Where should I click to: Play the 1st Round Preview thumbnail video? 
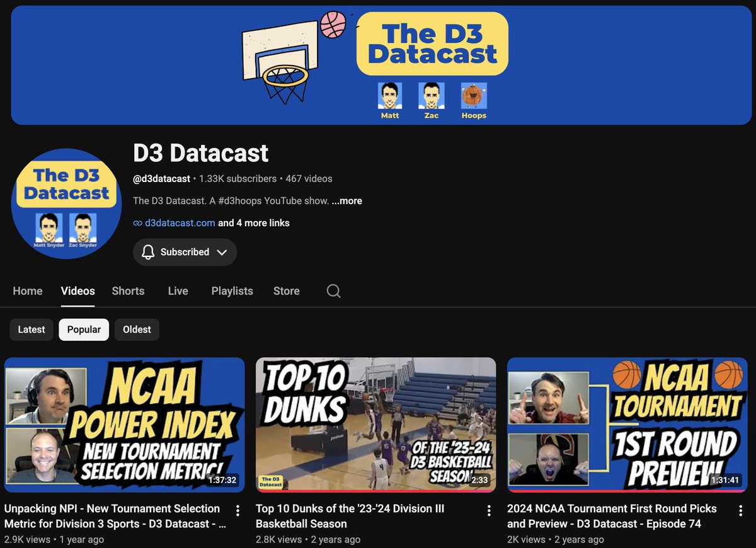point(627,425)
